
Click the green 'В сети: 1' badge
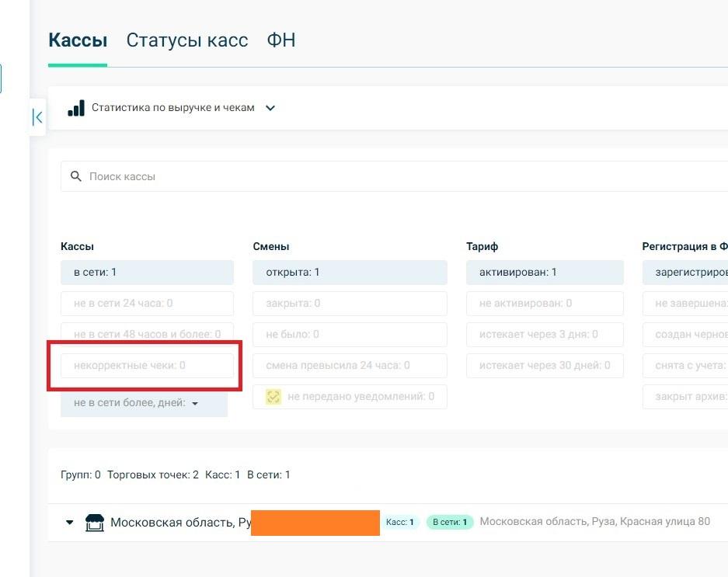tap(450, 522)
